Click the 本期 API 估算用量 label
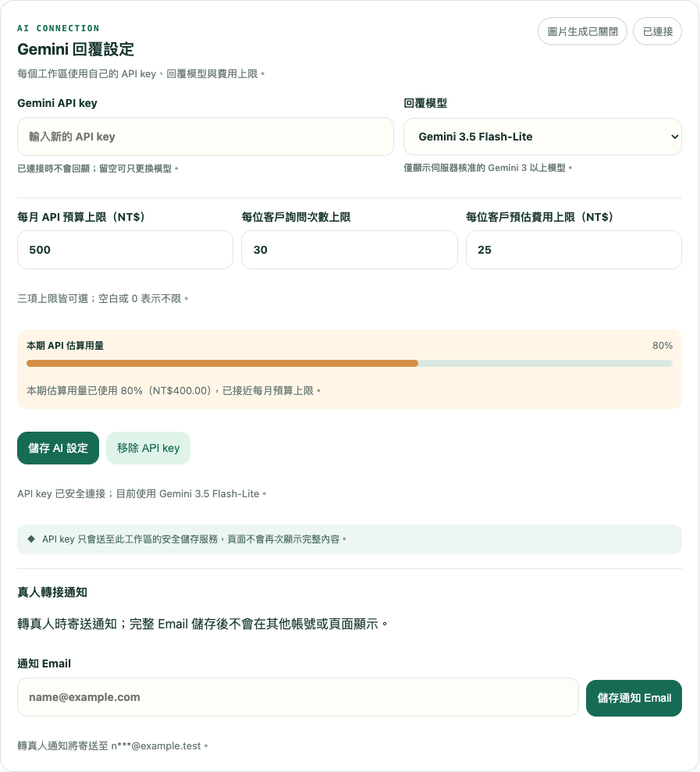 pyautogui.click(x=65, y=346)
